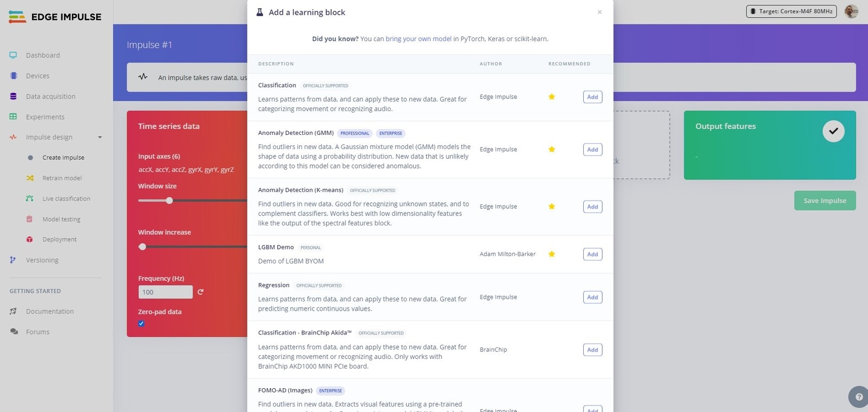This screenshot has width=868, height=412.
Task: Select Create impulse sub-item
Action: [63, 158]
